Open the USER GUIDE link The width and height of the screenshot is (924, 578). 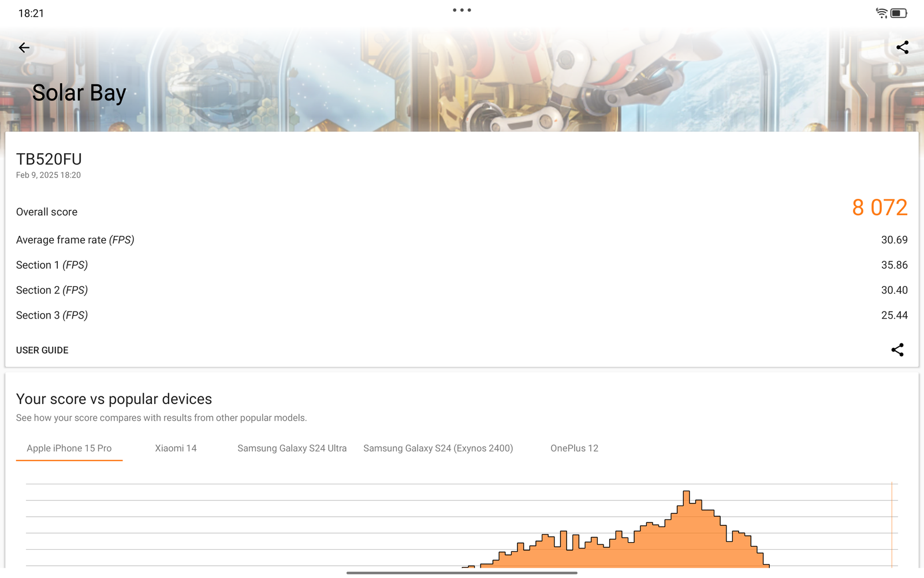coord(42,350)
